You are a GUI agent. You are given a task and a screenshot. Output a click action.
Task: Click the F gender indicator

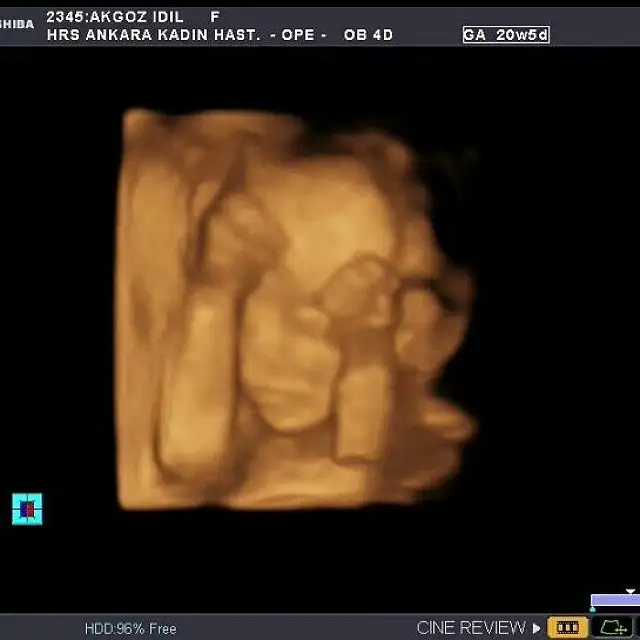[x=215, y=17]
